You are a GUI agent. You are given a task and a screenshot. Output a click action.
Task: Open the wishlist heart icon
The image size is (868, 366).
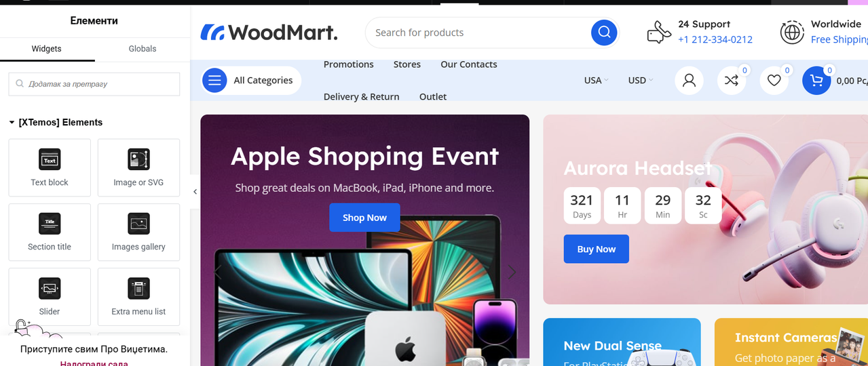774,80
